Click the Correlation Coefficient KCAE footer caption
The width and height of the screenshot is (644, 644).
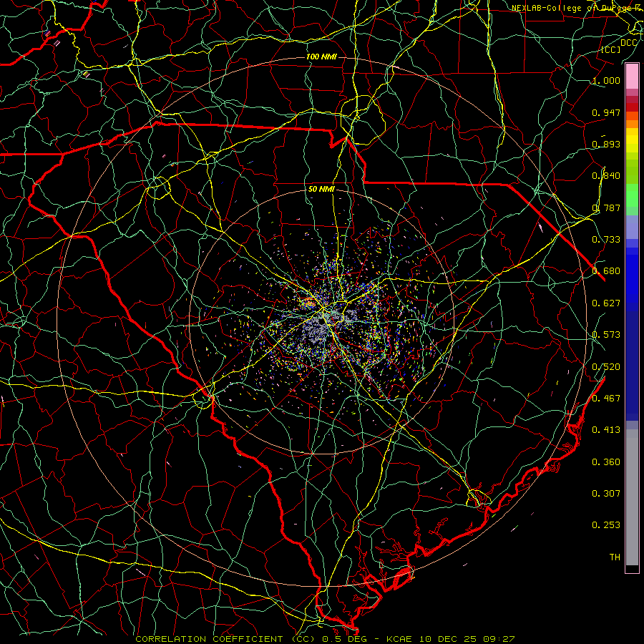[x=325, y=639]
